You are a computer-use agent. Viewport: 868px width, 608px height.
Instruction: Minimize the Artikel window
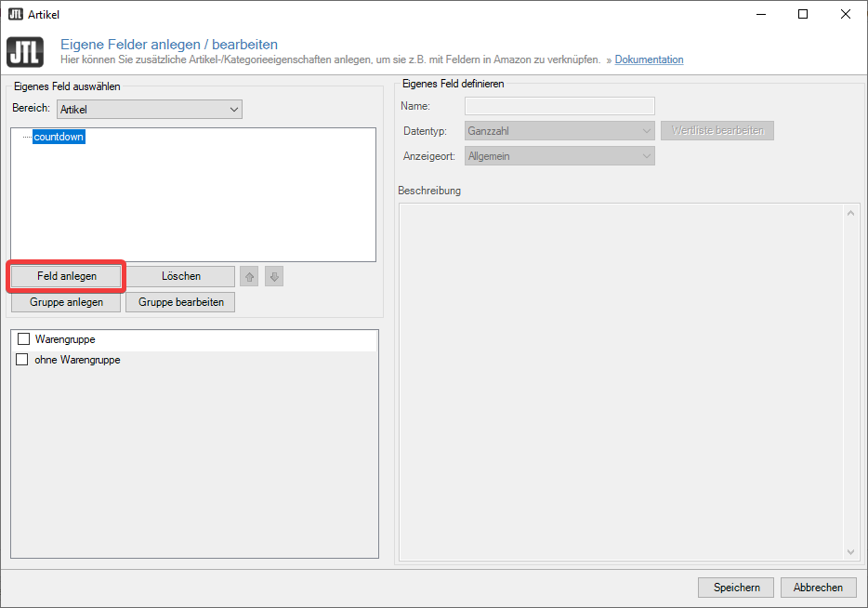[761, 14]
